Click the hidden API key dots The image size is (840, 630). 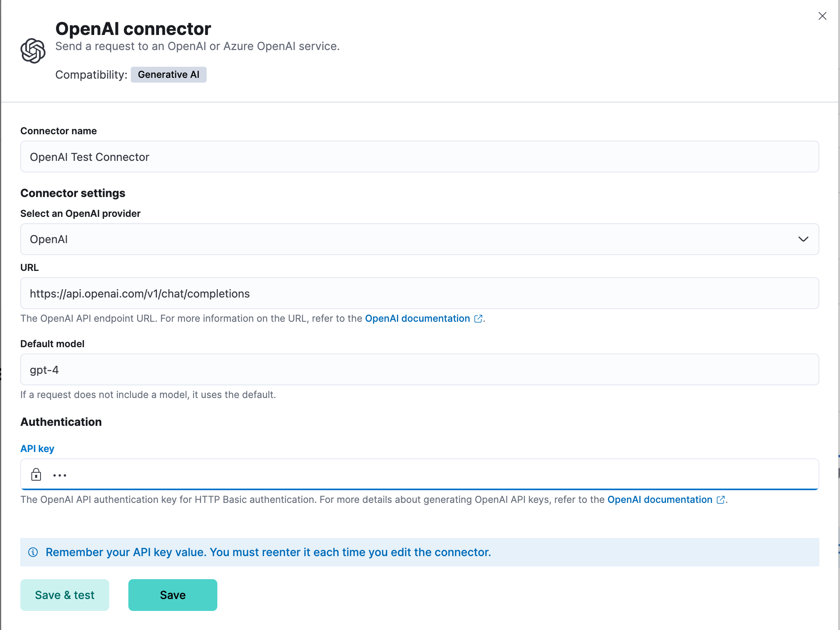pyautogui.click(x=59, y=475)
